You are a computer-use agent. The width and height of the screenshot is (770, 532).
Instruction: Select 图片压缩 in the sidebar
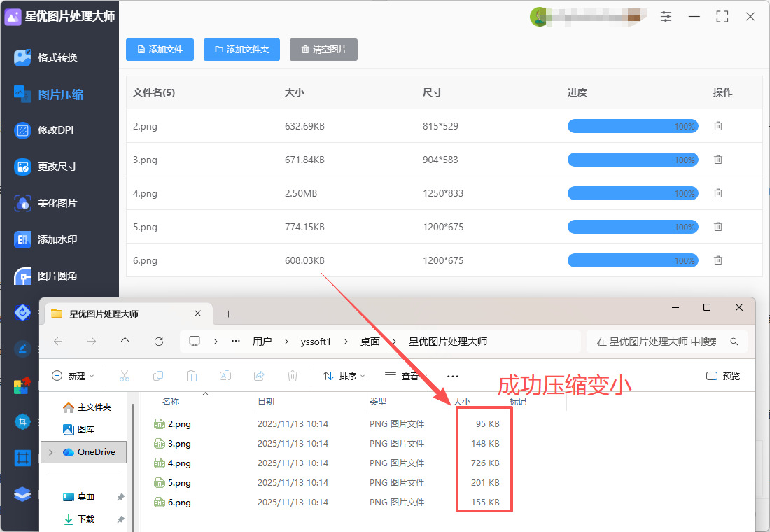pos(48,94)
